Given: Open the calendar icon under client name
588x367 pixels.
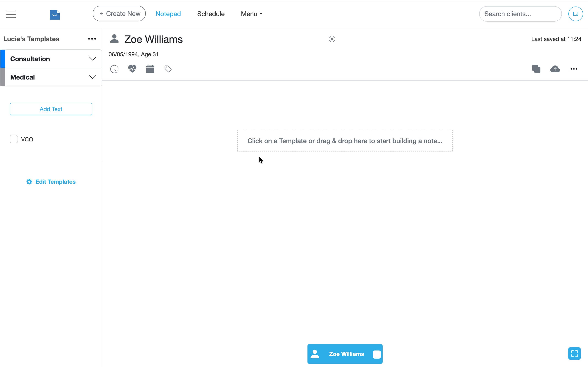Looking at the screenshot, I should [150, 69].
